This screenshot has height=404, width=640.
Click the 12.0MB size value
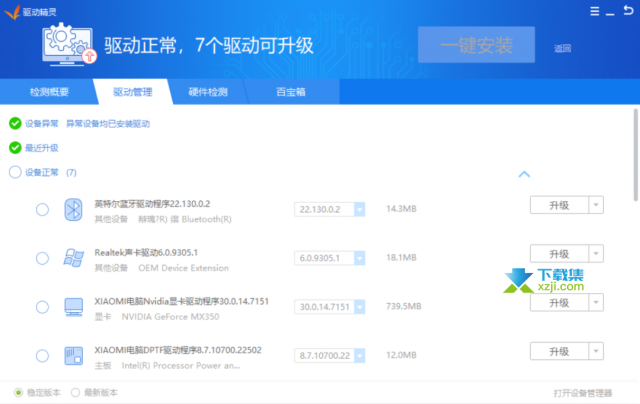coord(401,355)
